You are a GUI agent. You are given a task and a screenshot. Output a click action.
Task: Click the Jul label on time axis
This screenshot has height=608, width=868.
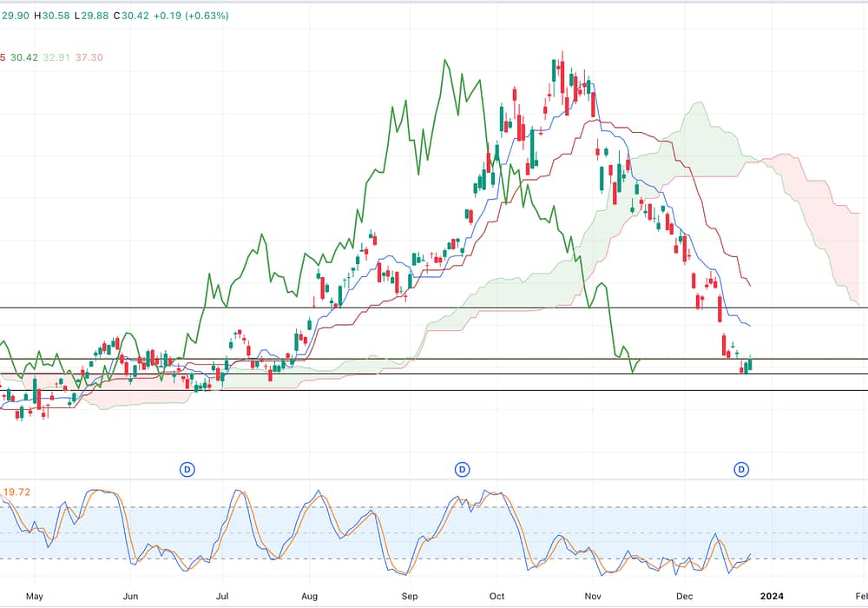point(222,596)
